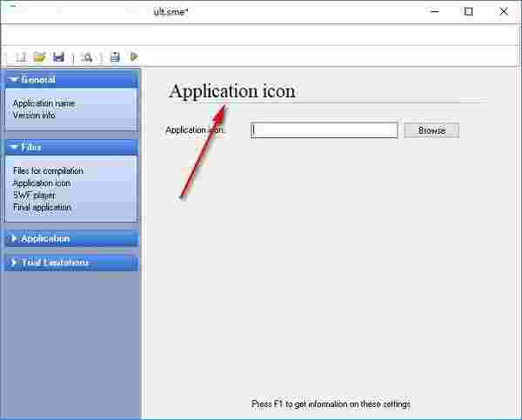The height and width of the screenshot is (420, 522).
Task: Select Application icon in the Files list
Action: [42, 183]
